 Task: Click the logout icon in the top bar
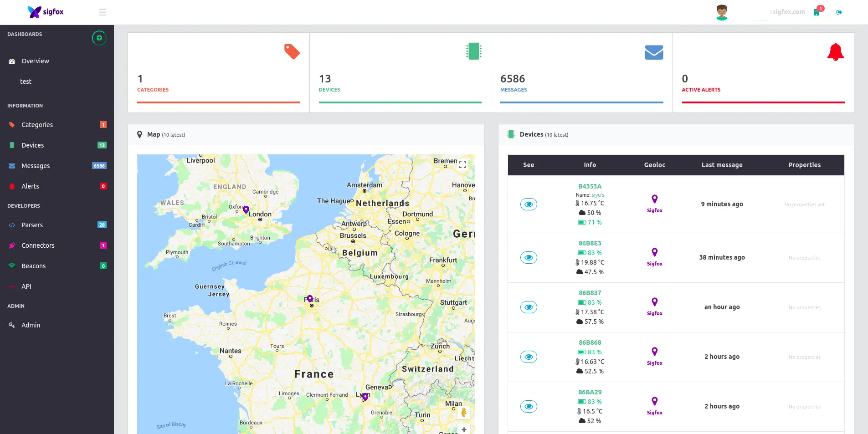pyautogui.click(x=840, y=12)
